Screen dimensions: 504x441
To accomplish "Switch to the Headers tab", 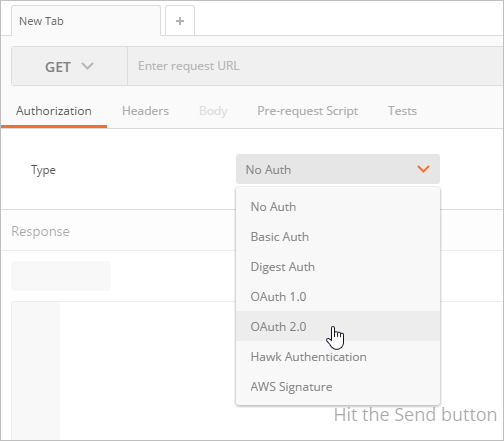I will pyautogui.click(x=145, y=111).
